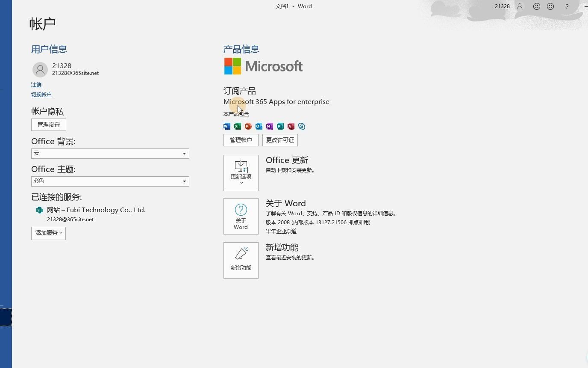The image size is (588, 368).
Task: Click the Excel app icon in product list
Action: point(238,126)
